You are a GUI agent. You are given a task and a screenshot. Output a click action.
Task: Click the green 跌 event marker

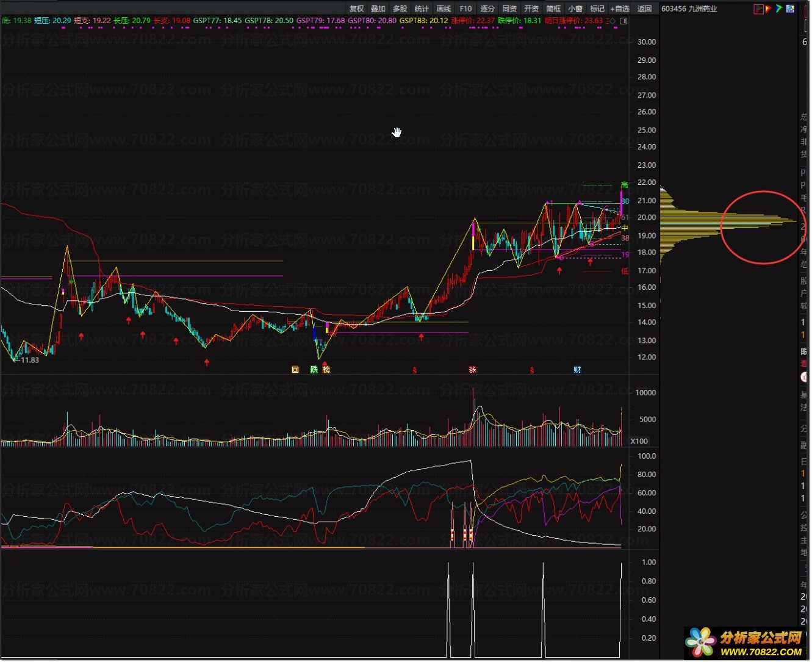pos(314,370)
